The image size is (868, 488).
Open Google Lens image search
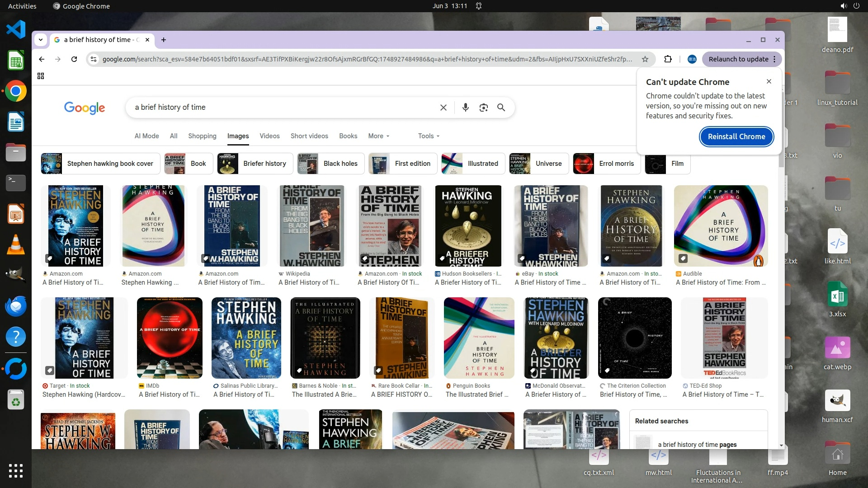tap(483, 108)
